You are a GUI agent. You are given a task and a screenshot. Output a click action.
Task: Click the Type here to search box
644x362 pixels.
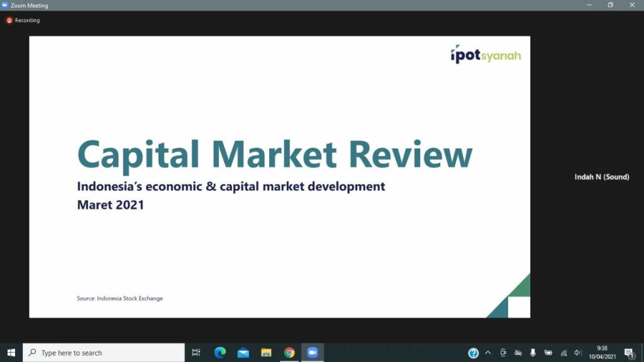104,353
